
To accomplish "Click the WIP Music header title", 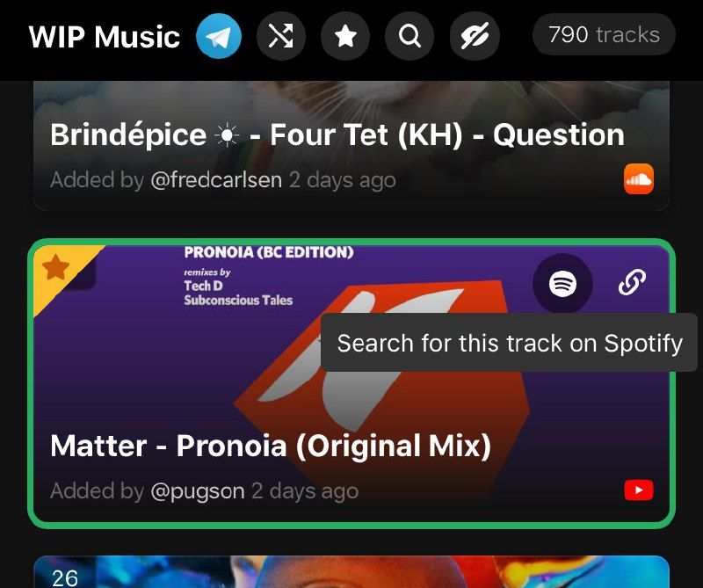I will click(x=105, y=36).
